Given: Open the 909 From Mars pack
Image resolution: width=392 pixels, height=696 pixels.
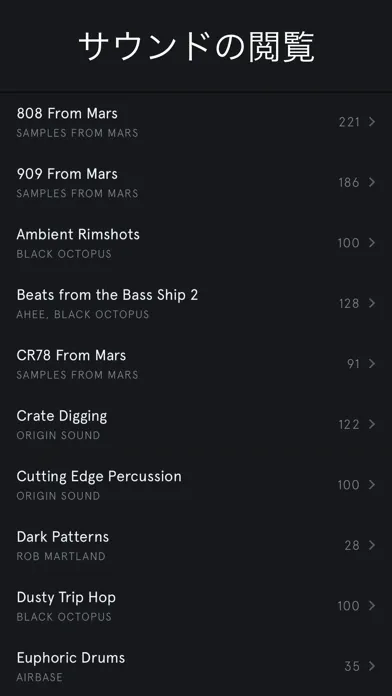Looking at the screenshot, I should point(196,182).
